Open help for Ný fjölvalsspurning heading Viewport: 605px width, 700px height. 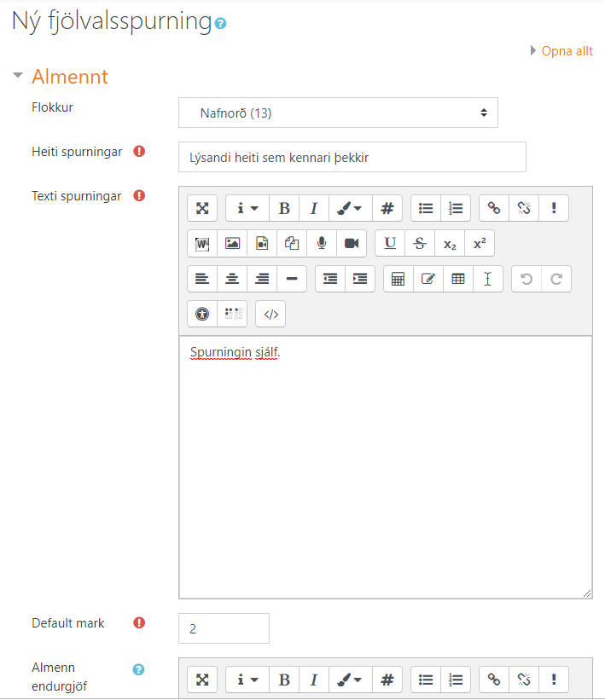221,25
